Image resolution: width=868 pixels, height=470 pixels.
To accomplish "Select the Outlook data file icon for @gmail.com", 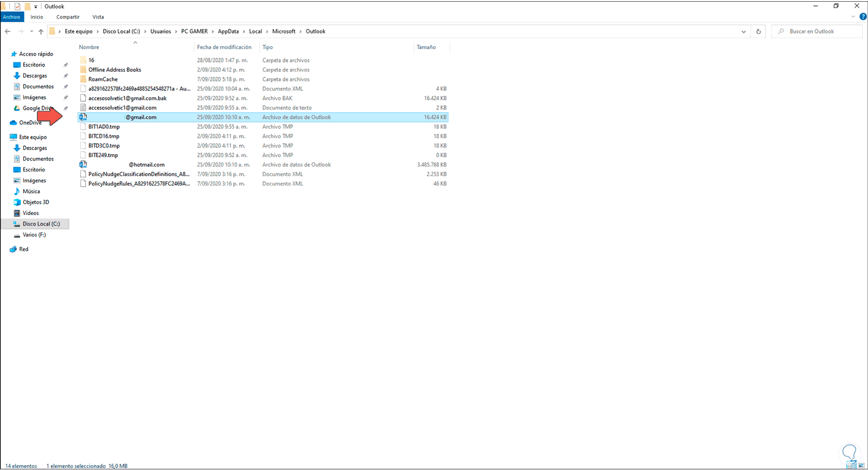I will click(83, 117).
